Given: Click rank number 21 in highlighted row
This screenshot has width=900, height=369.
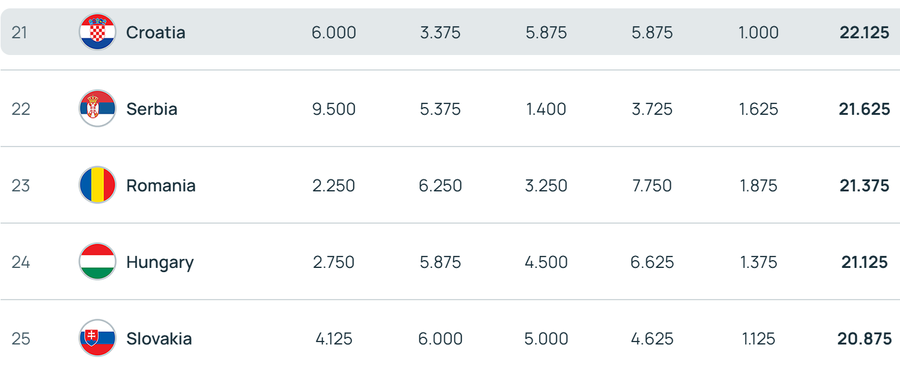Looking at the screenshot, I should tap(20, 33).
